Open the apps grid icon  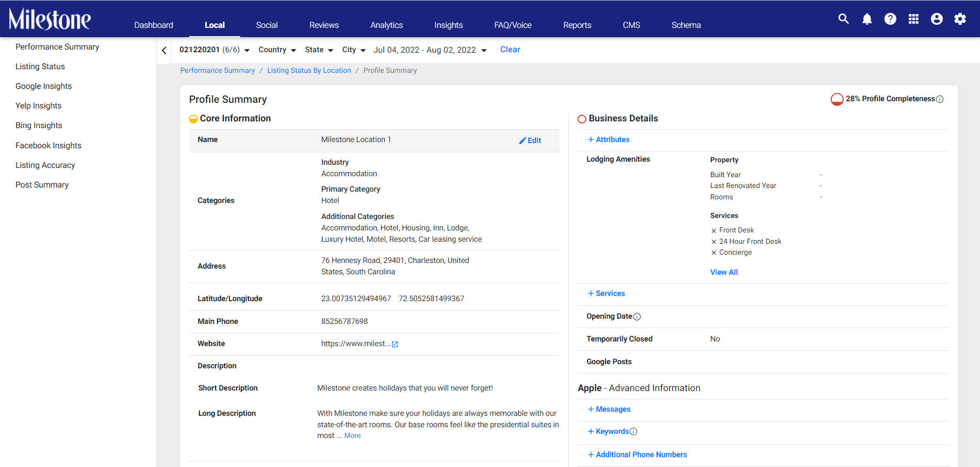point(913,19)
